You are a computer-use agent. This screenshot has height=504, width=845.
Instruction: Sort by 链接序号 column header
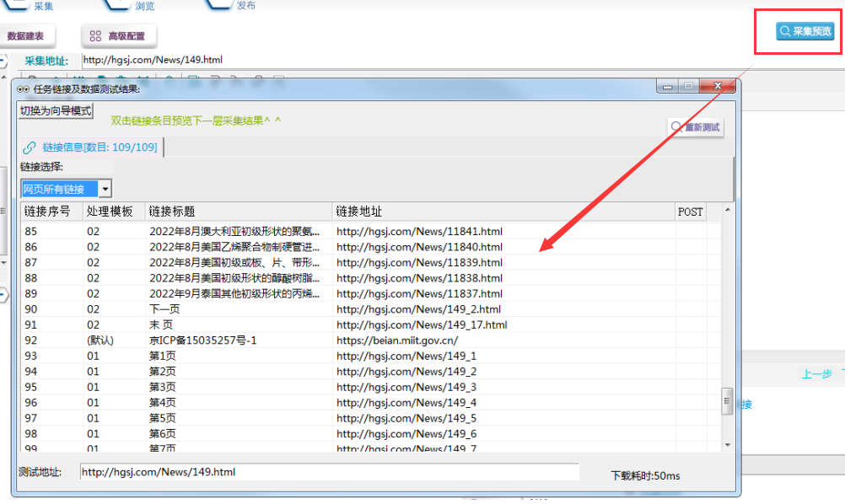pyautogui.click(x=51, y=212)
